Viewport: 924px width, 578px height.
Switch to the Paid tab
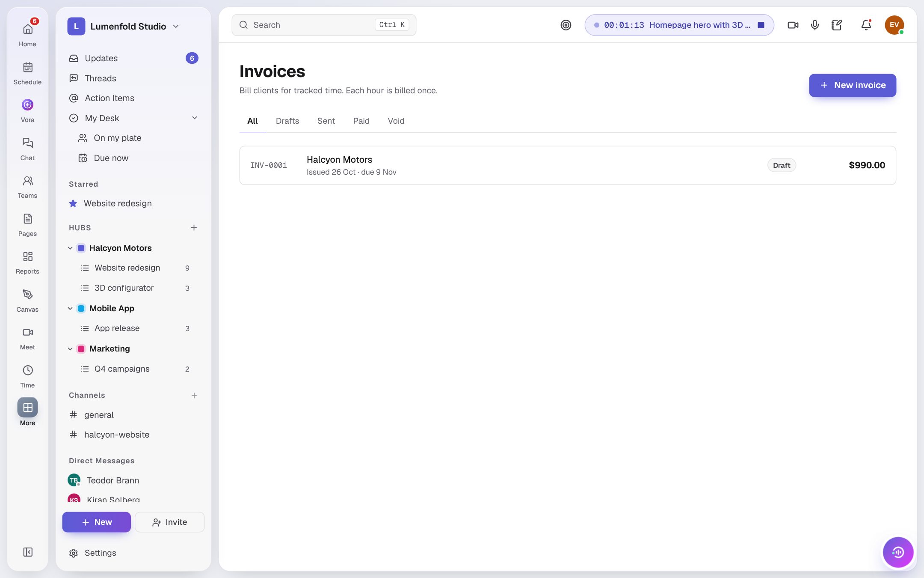point(361,121)
